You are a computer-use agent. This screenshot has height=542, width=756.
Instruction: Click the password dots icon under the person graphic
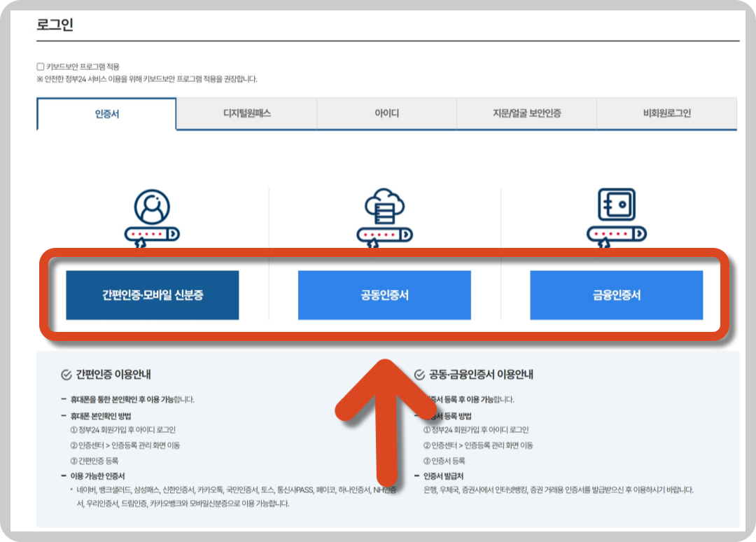click(x=152, y=233)
